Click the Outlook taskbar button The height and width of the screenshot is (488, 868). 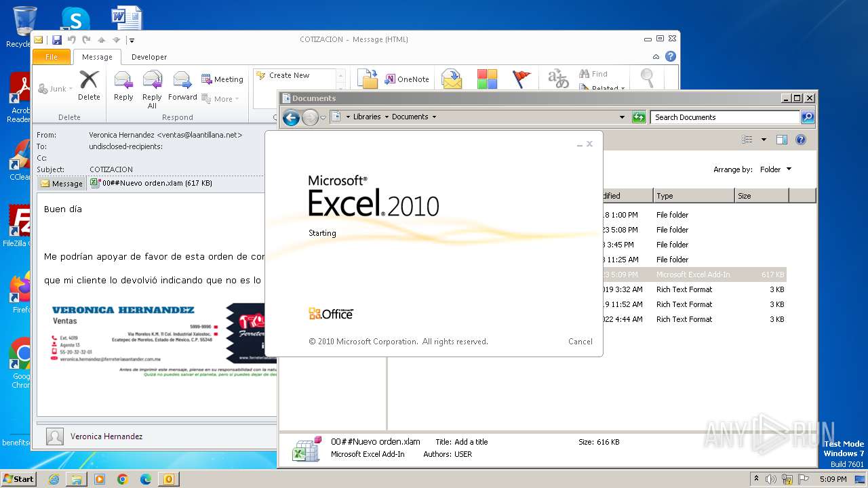coord(169,479)
